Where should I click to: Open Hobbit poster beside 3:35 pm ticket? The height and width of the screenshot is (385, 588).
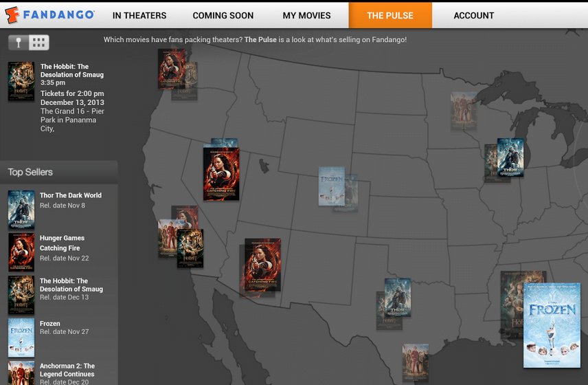click(x=21, y=81)
